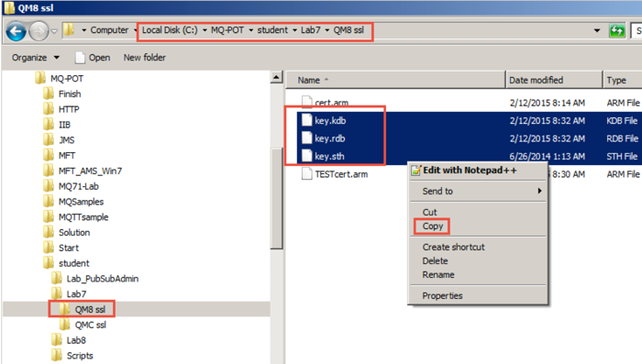Click the cert.arm file icon
This screenshot has width=642, height=364.
point(306,102)
